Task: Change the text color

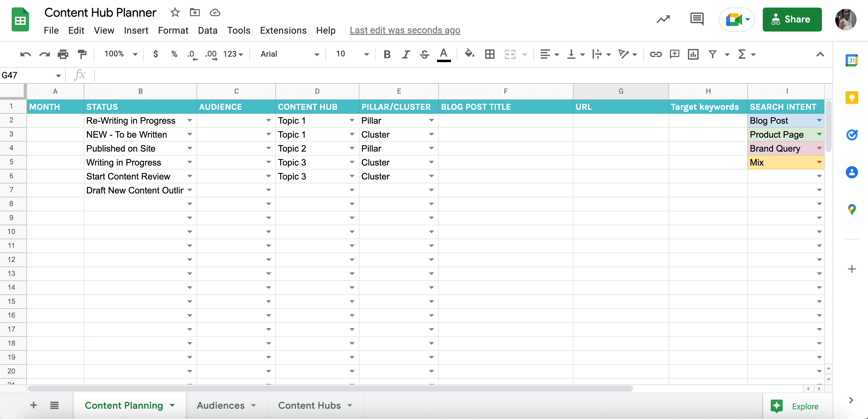Action: [443, 54]
